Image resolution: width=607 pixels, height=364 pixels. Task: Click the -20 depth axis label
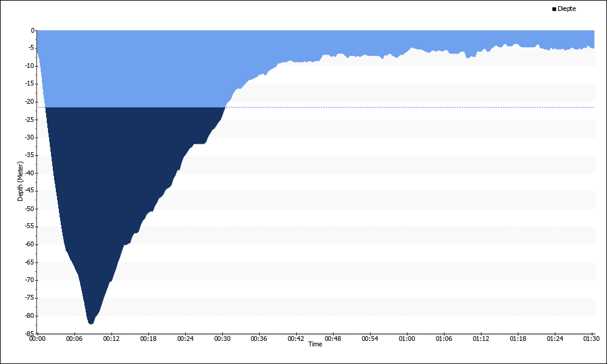(x=30, y=102)
